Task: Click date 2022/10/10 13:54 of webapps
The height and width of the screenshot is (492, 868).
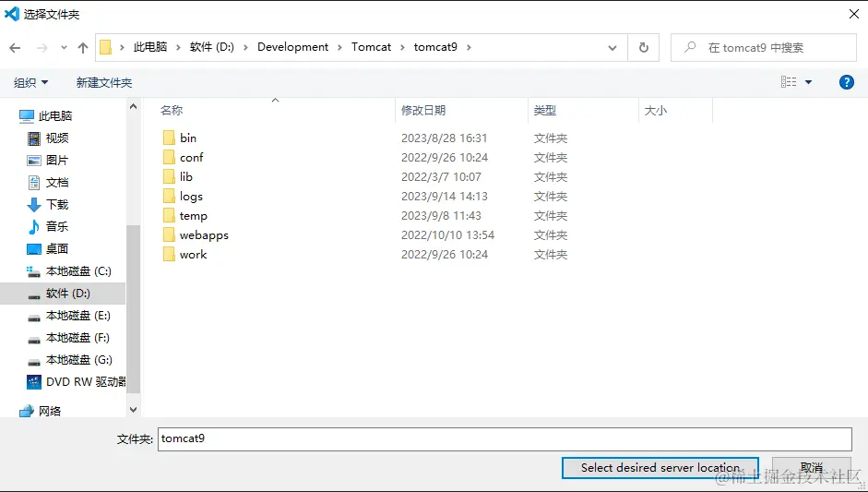Action: pos(448,234)
